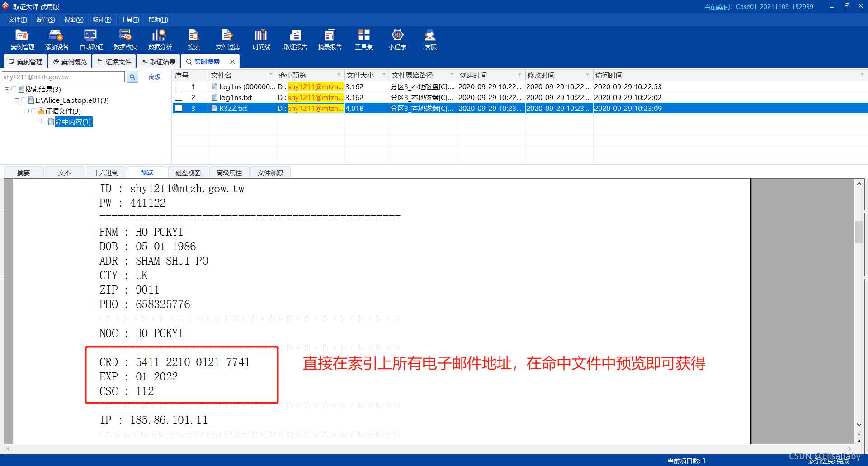
Task: Click the 客服 support icon
Action: pyautogui.click(x=430, y=40)
